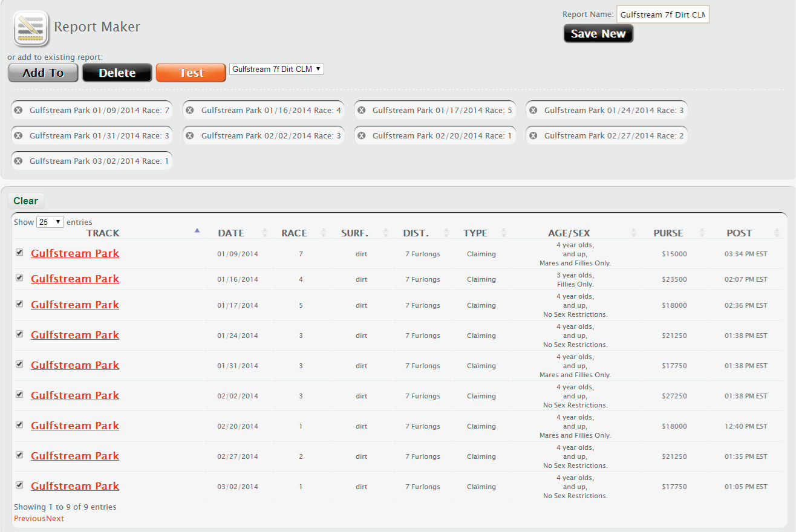Click the $23500 purse cell

click(674, 279)
